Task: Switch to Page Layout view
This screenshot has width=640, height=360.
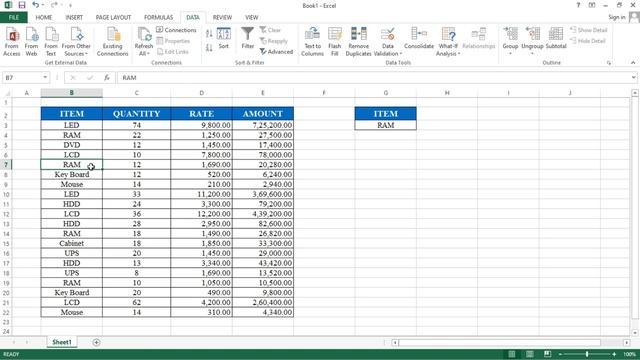Action: (529, 354)
